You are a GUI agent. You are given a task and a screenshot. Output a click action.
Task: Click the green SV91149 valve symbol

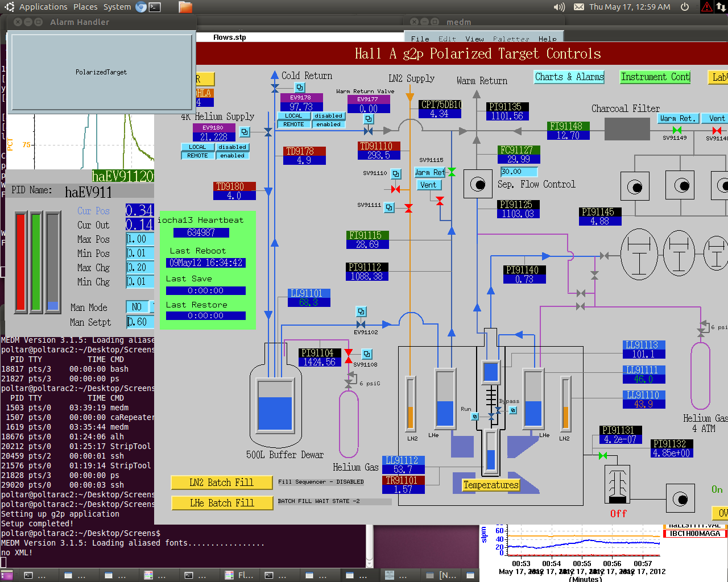[x=677, y=130]
